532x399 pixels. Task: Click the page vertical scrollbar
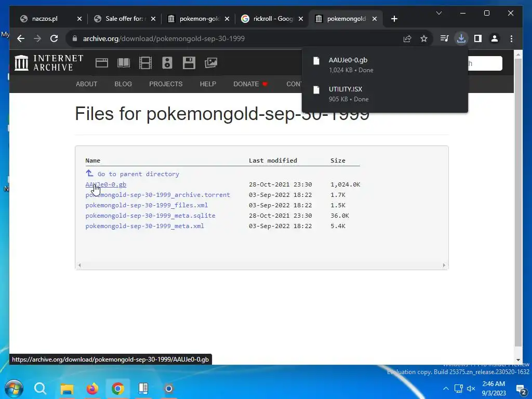[518, 202]
